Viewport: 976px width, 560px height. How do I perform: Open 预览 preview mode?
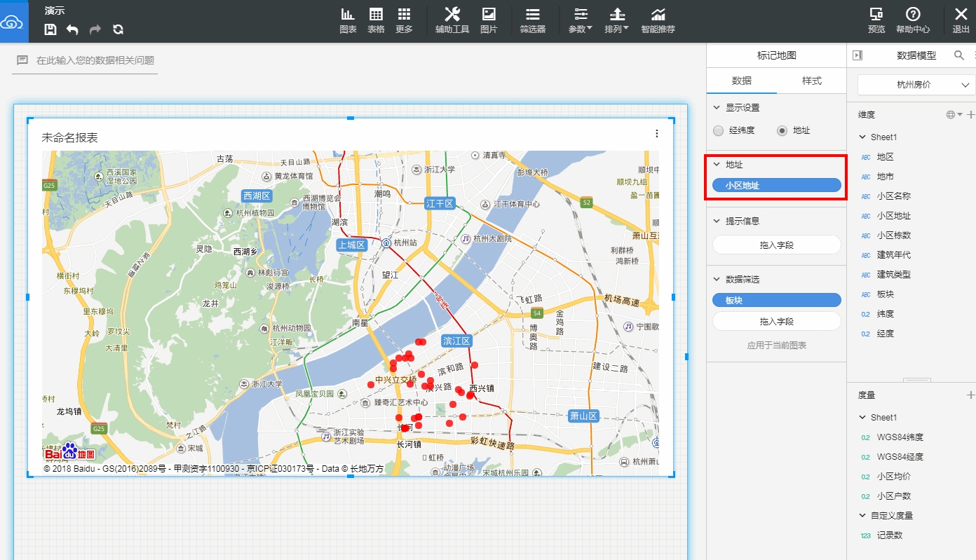[x=876, y=21]
